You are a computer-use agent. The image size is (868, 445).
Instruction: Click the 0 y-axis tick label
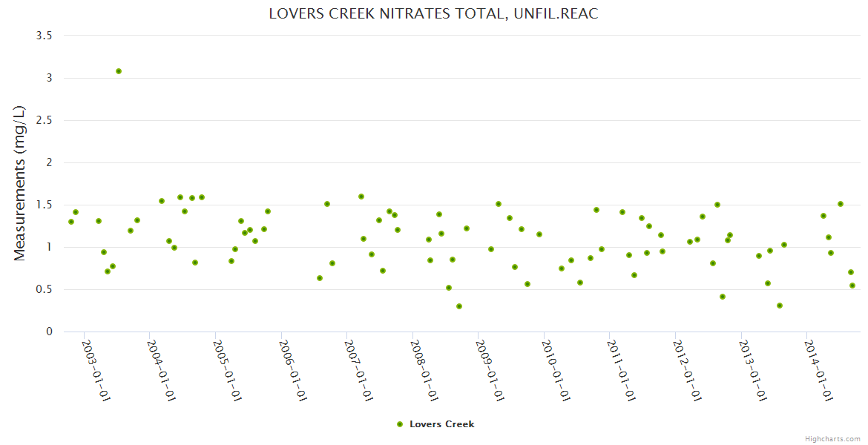[50, 332]
